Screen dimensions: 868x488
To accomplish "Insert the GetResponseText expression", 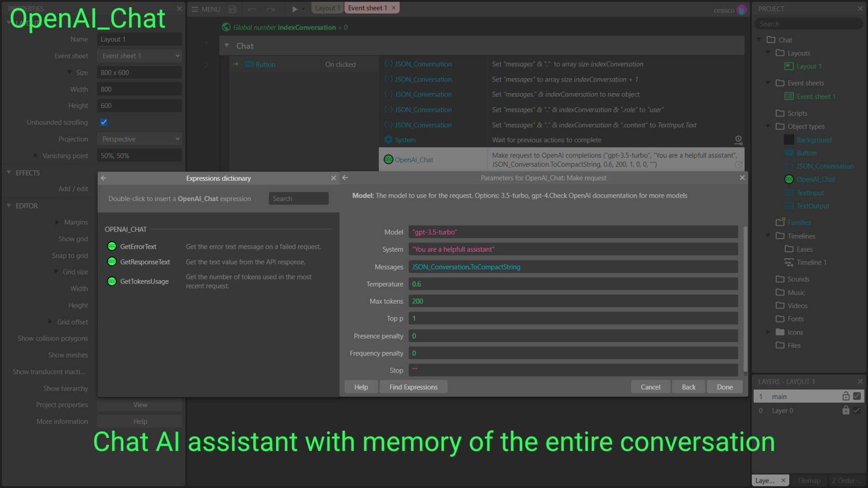I will 144,262.
